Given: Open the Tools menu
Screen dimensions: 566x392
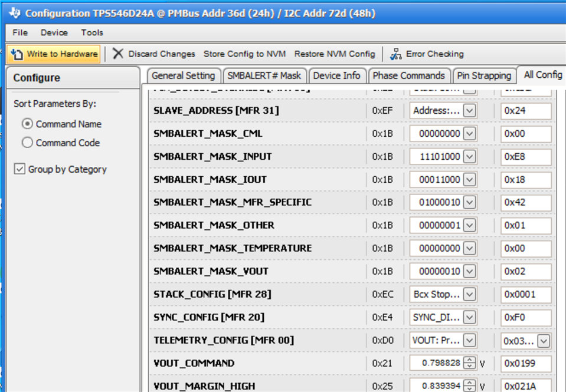Looking at the screenshot, I should click(x=92, y=32).
